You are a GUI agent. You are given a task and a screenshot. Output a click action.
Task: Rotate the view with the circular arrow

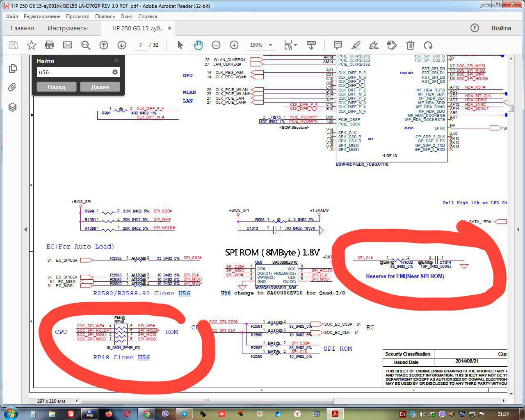click(x=428, y=45)
